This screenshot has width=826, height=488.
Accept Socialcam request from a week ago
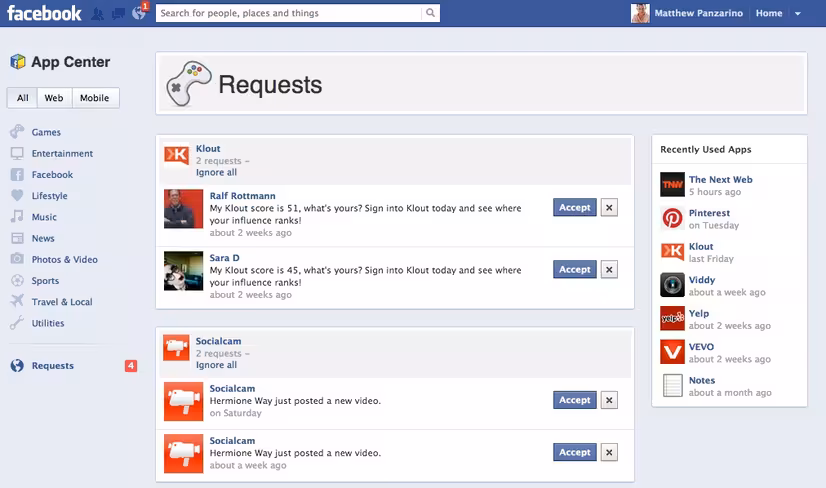pyautogui.click(x=575, y=452)
